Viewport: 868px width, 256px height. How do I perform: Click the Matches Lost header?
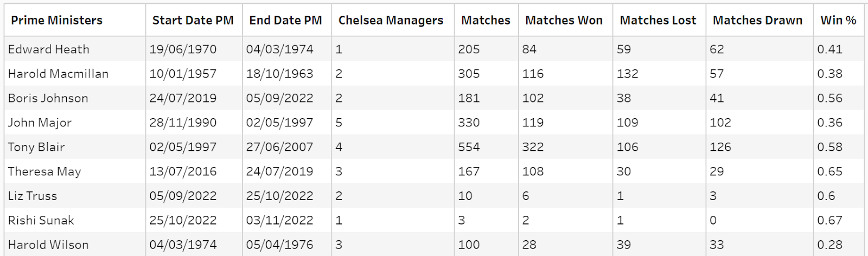(x=658, y=21)
